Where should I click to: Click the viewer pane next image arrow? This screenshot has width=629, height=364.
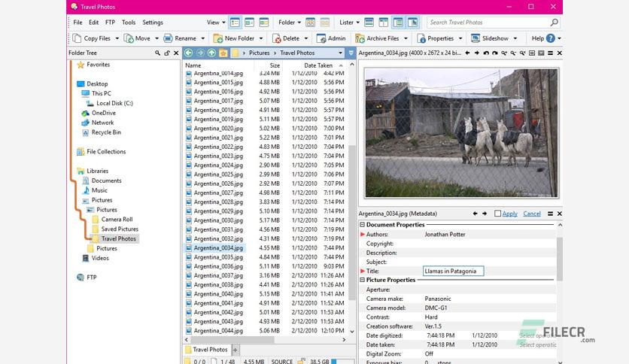point(476,53)
